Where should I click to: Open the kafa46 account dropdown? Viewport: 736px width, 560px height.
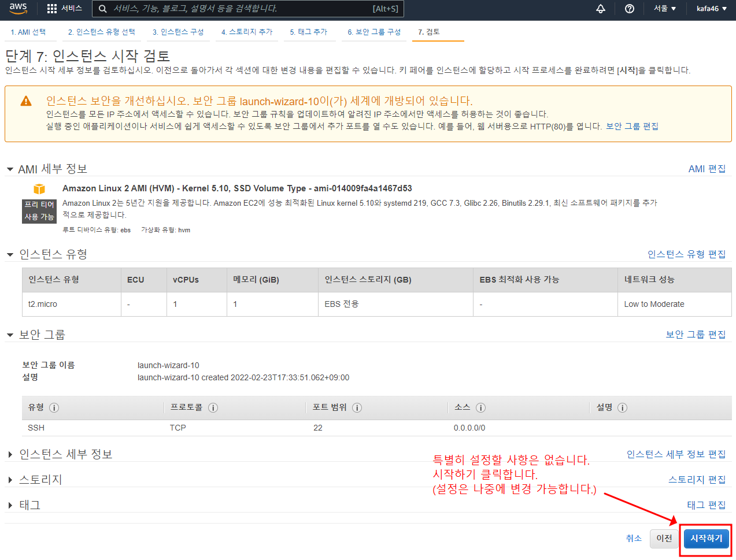[x=711, y=9]
